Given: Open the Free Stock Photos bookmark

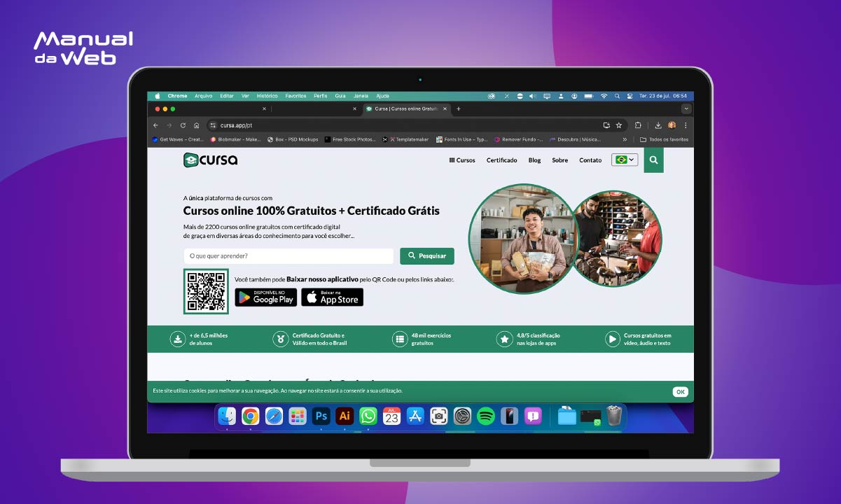Looking at the screenshot, I should pyautogui.click(x=350, y=139).
